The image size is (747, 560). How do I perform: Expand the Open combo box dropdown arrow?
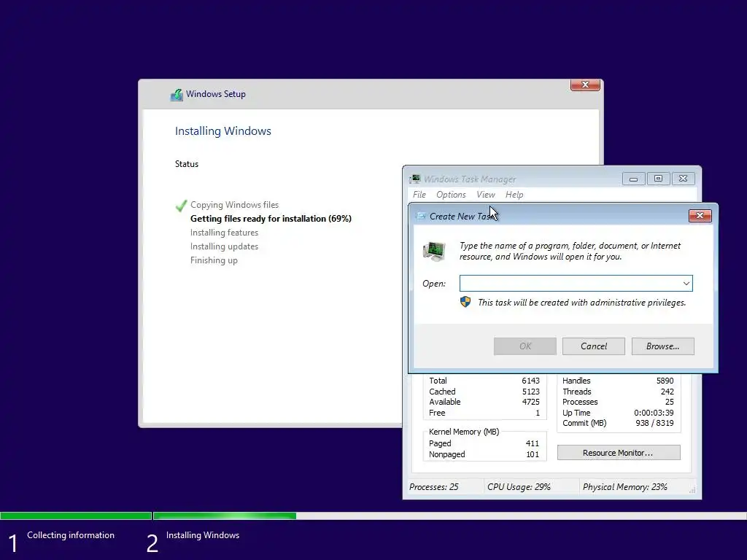686,284
